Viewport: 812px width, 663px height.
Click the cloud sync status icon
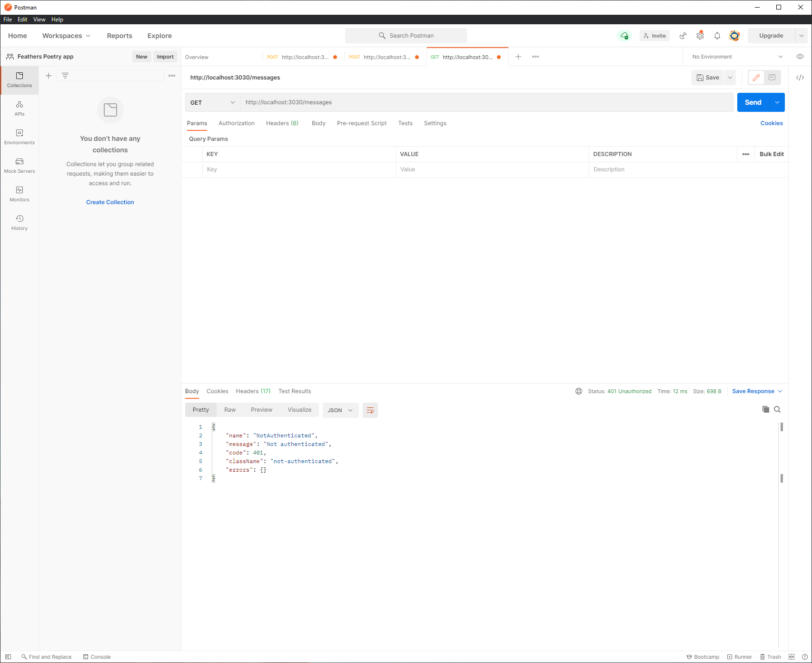pos(624,36)
